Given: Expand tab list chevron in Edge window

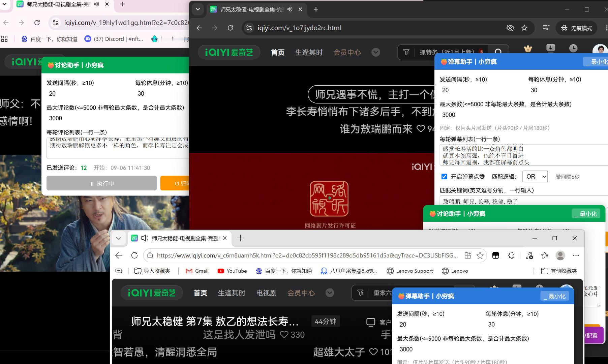Looking at the screenshot, I should 119,238.
